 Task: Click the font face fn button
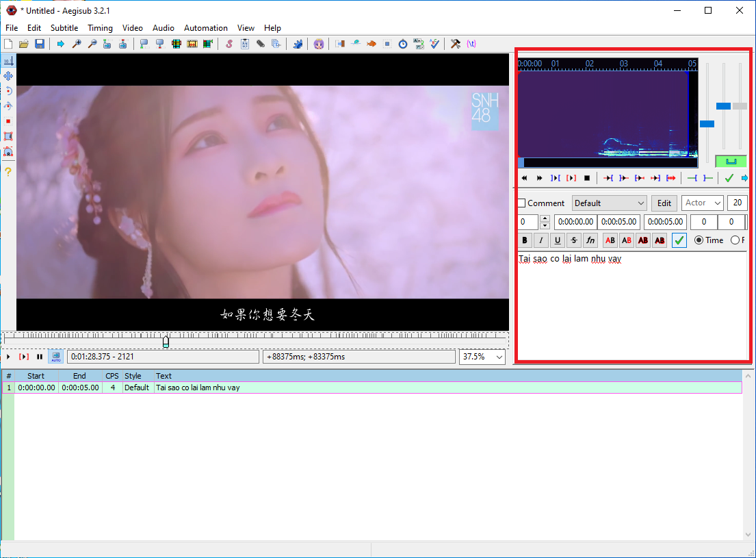tap(590, 240)
